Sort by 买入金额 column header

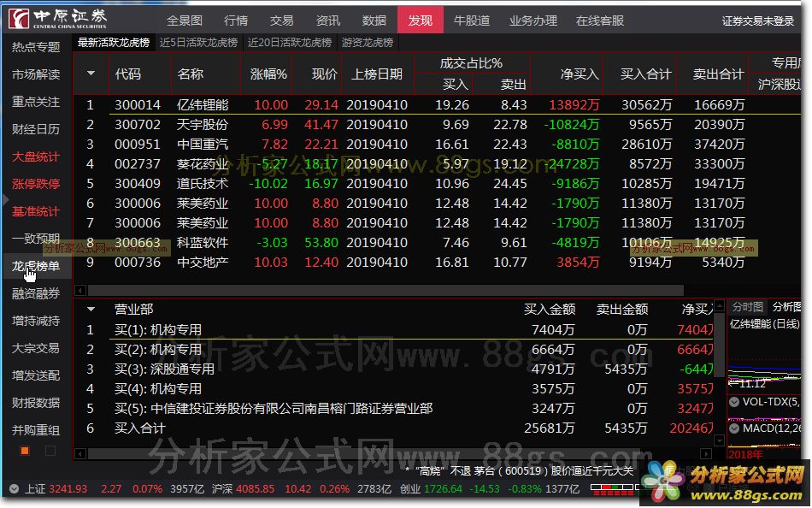(550, 310)
